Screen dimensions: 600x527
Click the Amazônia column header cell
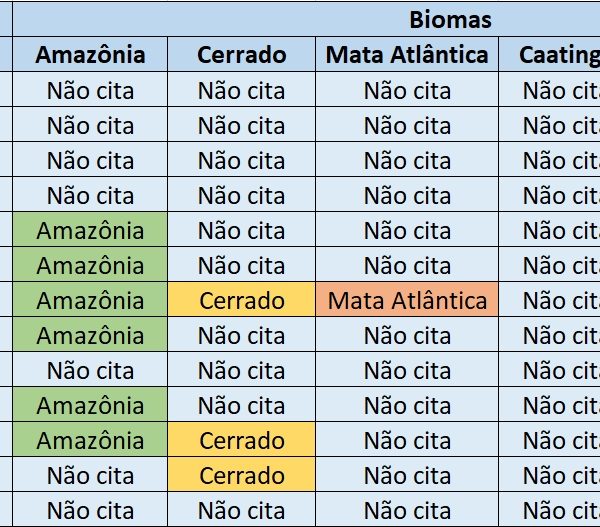click(90, 54)
